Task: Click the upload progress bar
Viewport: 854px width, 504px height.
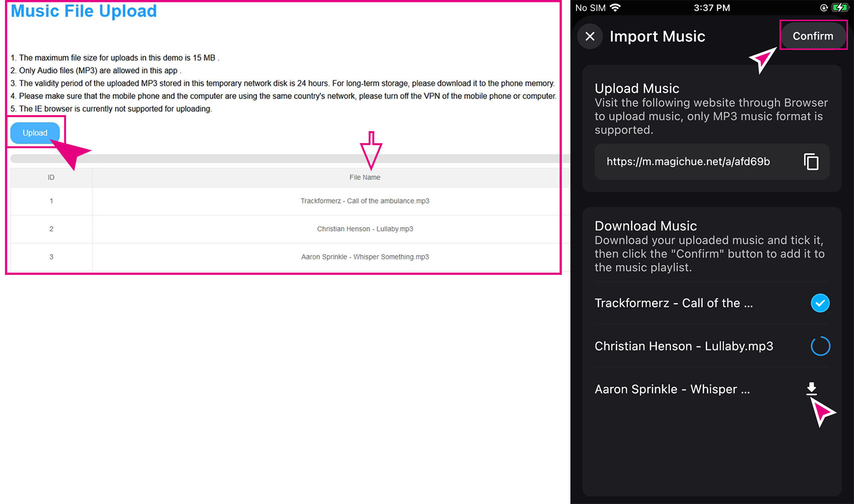Action: click(x=285, y=159)
